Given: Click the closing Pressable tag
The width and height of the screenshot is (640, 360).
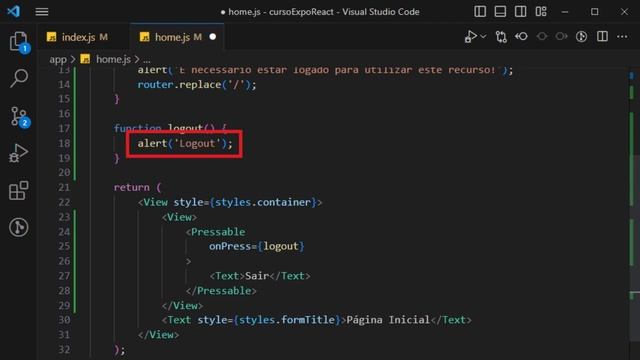Looking at the screenshot, I should click(x=221, y=291).
